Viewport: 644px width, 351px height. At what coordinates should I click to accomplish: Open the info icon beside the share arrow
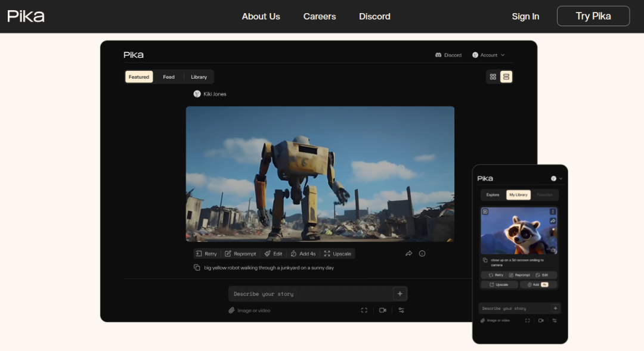point(422,253)
